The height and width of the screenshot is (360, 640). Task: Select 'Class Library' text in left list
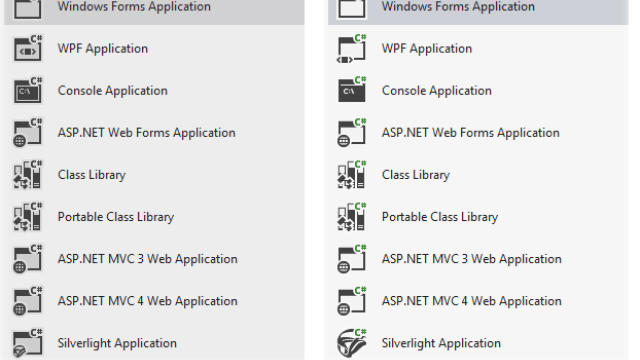(92, 175)
